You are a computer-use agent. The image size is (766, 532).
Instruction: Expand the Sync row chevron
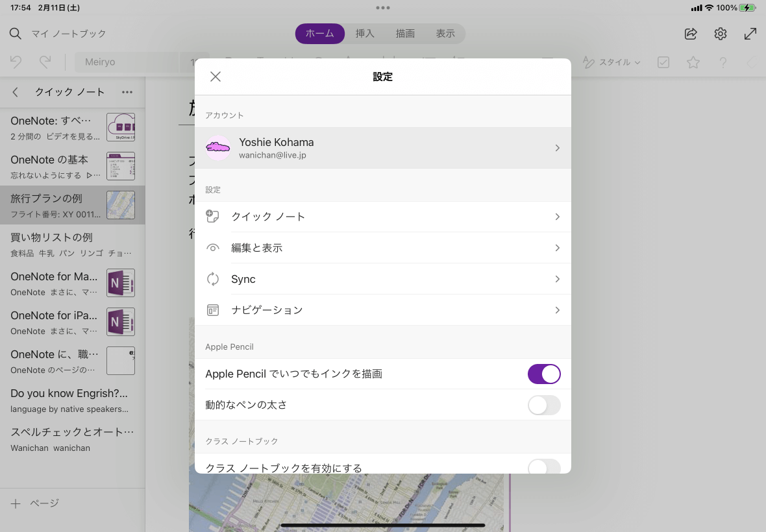coord(558,279)
